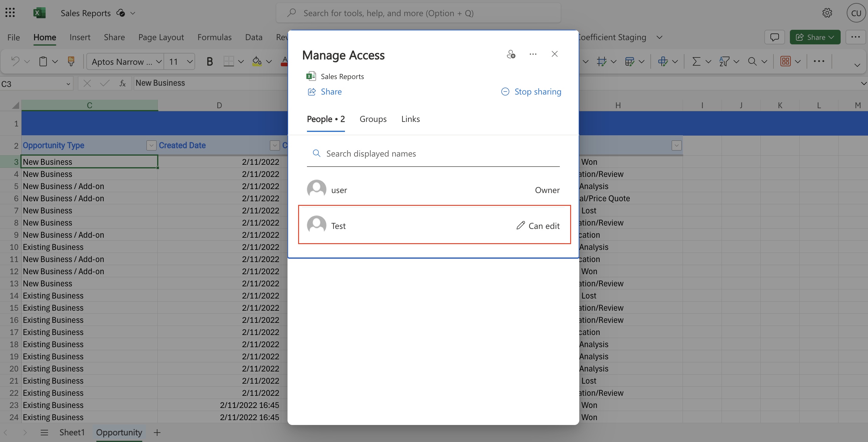Open the all sheets list icon
Viewport: 868px width, 442px height.
(44, 433)
